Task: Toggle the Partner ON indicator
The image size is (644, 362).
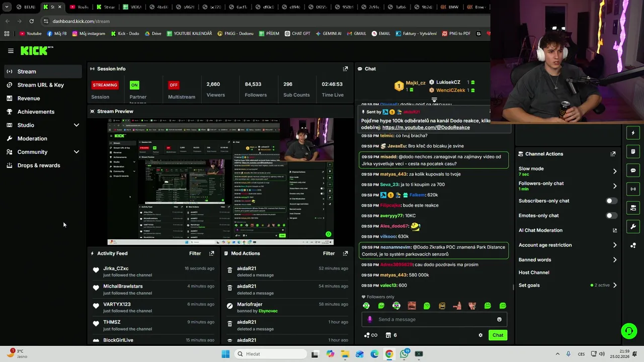Action: coord(134,85)
